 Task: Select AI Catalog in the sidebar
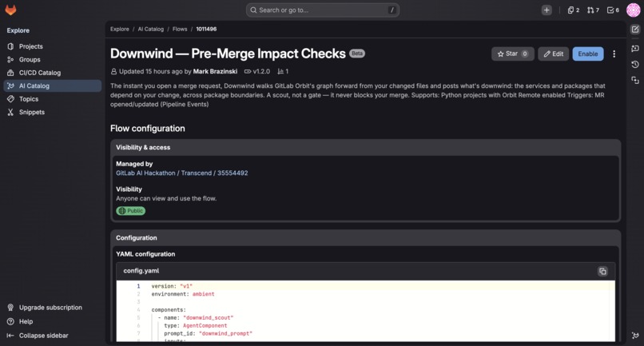52,86
